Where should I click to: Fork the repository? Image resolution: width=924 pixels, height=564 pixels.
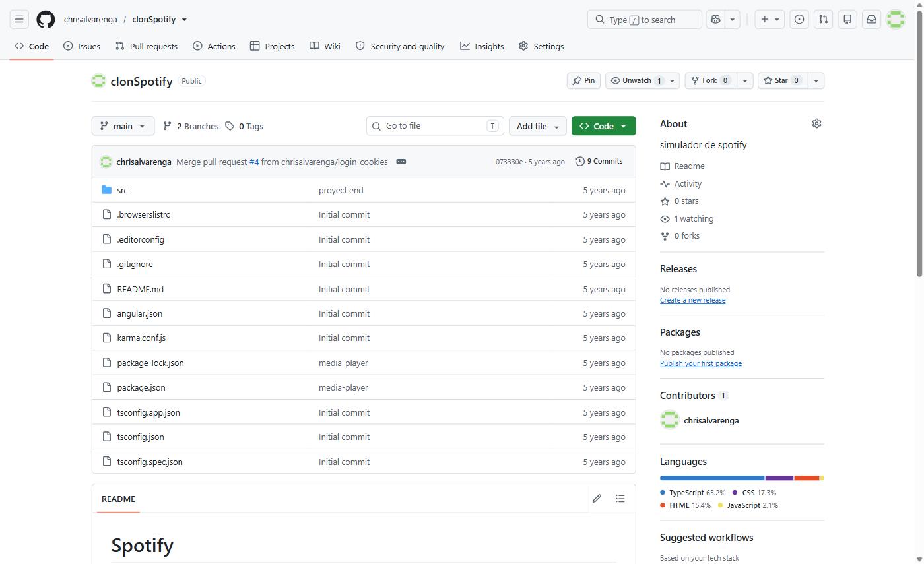711,80
